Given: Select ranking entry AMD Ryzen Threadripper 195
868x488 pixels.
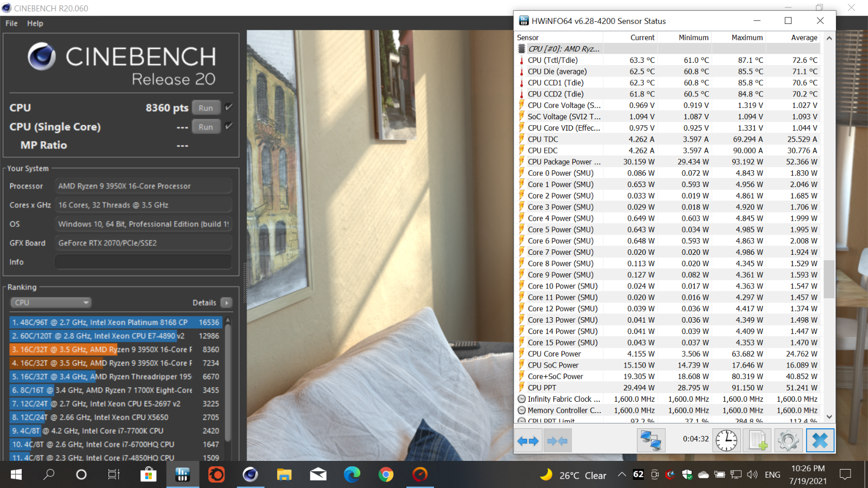Looking at the screenshot, I should (x=116, y=376).
